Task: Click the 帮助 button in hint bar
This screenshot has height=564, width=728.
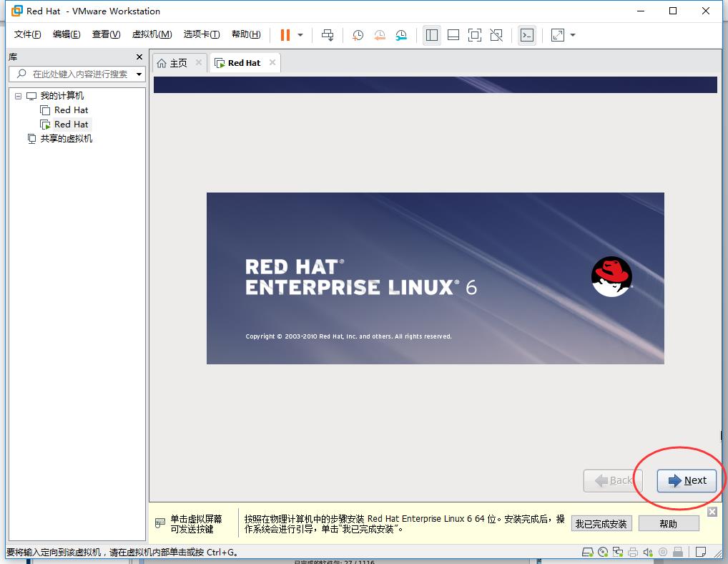Action: [669, 524]
